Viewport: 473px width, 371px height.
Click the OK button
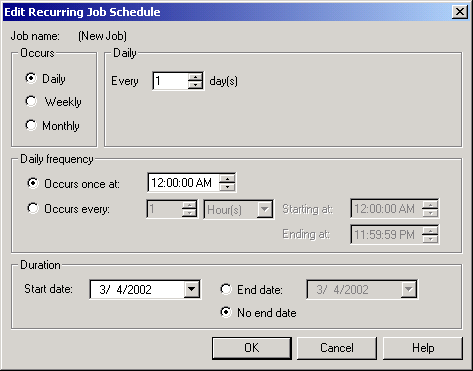(252, 348)
